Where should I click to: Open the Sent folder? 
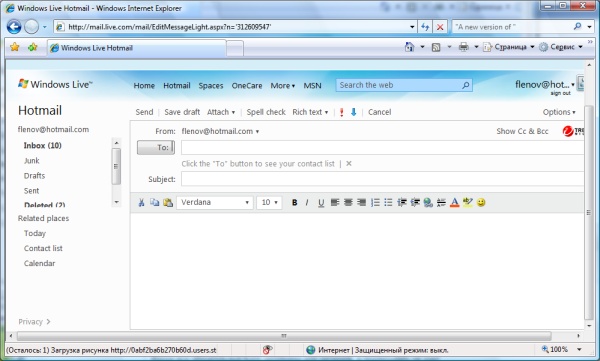click(x=31, y=191)
